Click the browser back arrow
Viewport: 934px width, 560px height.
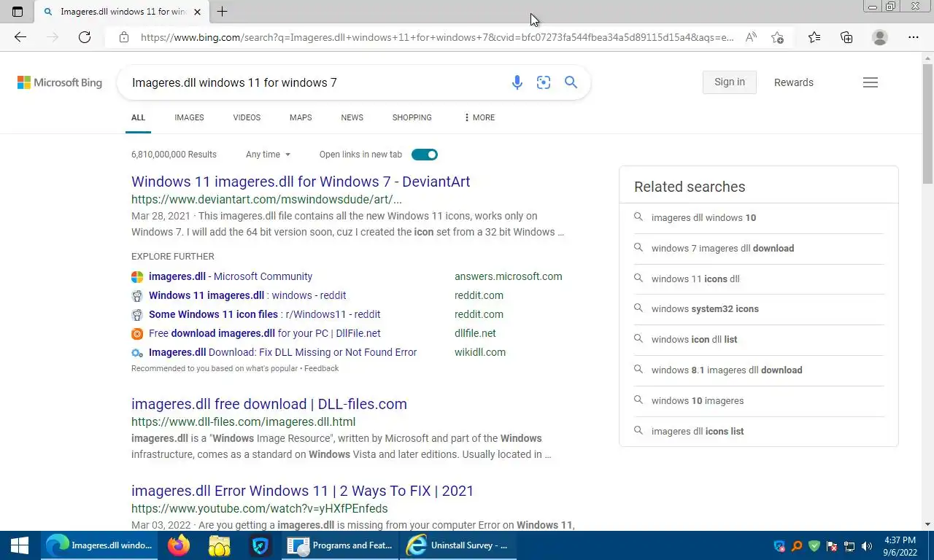20,37
